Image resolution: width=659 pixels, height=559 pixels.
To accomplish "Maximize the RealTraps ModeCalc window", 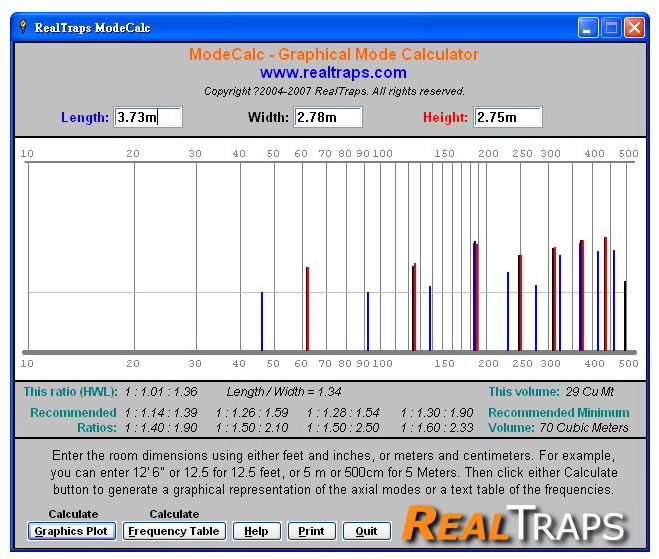I will 612,28.
